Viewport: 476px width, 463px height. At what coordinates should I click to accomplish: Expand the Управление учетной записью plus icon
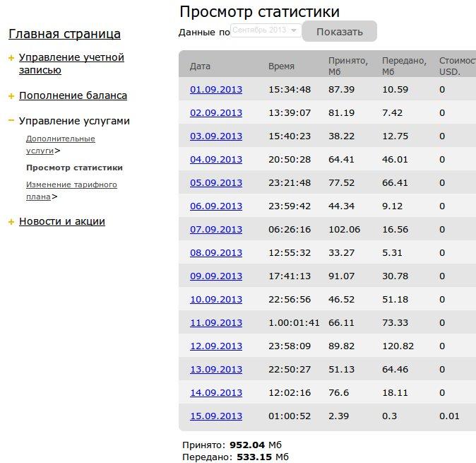11,58
